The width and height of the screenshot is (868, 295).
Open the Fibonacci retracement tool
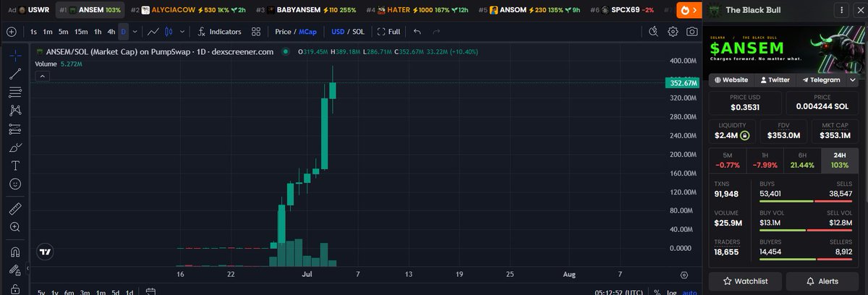[x=14, y=93]
